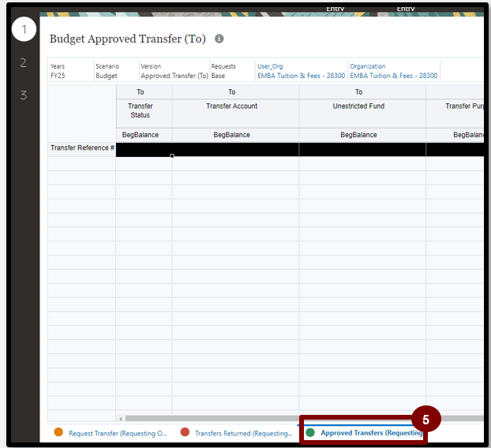The height and width of the screenshot is (448, 491).
Task: Click the red Transfers Returned tab icon
Action: coord(185,432)
